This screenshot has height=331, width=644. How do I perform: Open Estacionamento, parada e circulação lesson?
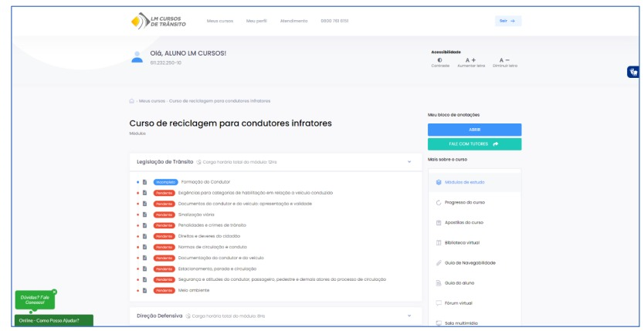coord(217,269)
